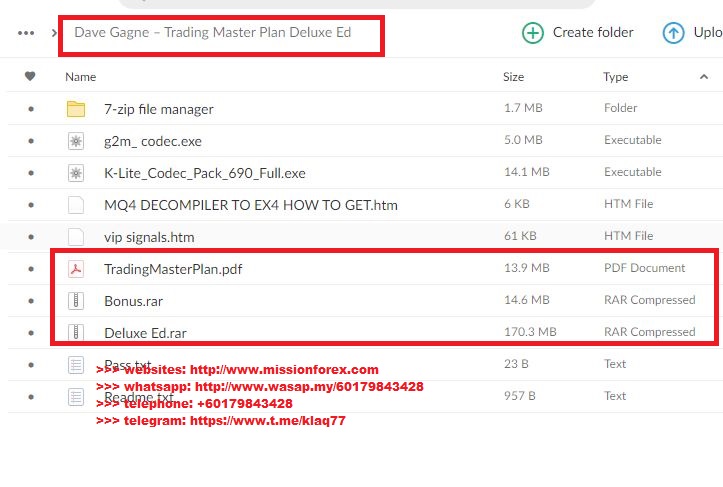Click the favorite dot for Bonus.rar
The image size is (723, 487).
[x=31, y=301]
